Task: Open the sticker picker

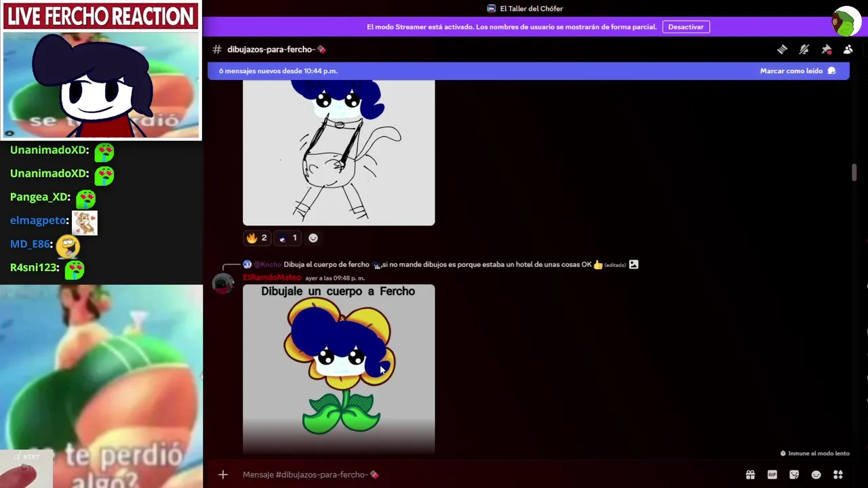Action: pyautogui.click(x=794, y=474)
